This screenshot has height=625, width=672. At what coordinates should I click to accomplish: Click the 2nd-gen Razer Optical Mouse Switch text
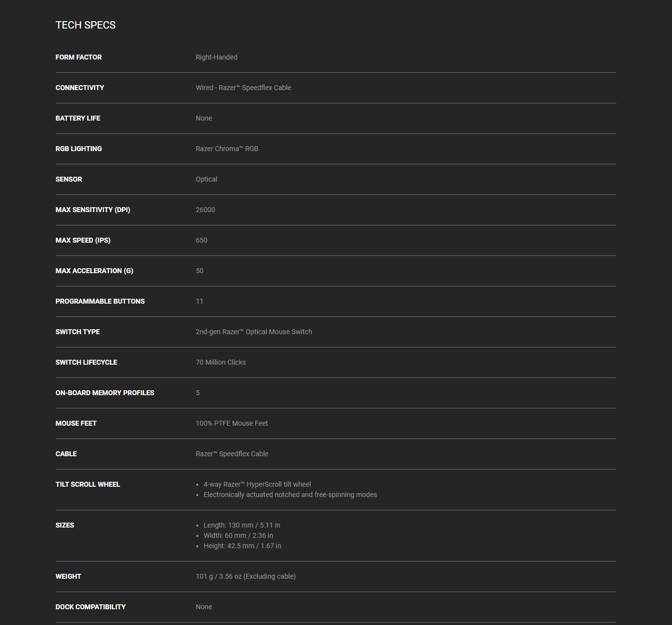(254, 332)
